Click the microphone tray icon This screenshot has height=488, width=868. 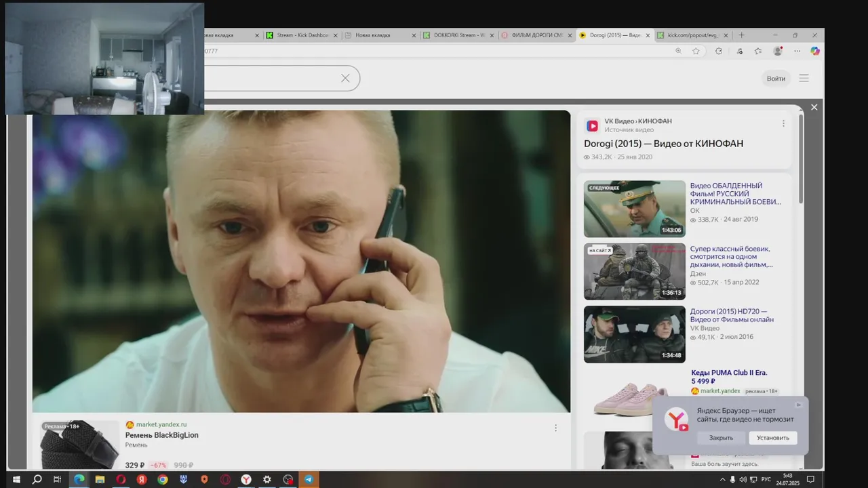732,479
